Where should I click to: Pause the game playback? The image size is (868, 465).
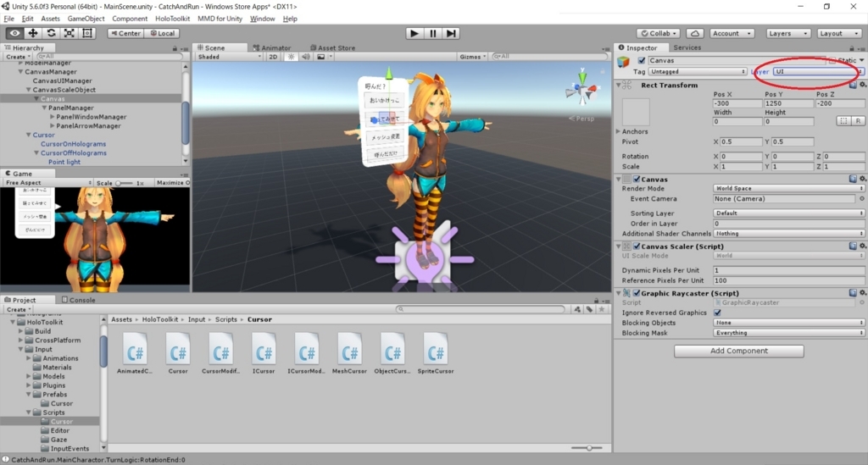click(432, 33)
